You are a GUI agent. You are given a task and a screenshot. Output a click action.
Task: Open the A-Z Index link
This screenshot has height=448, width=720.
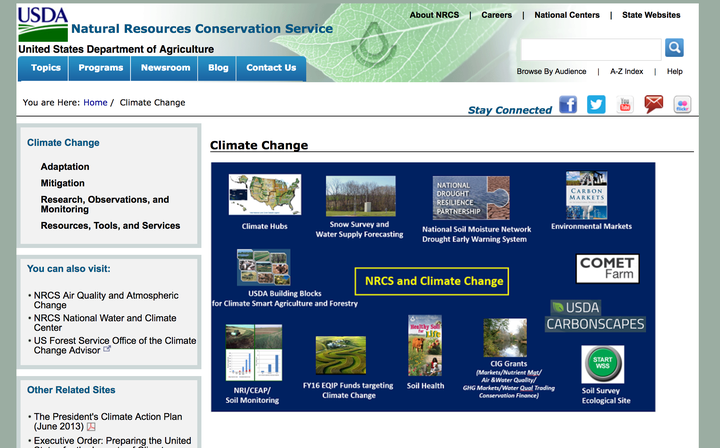click(626, 72)
